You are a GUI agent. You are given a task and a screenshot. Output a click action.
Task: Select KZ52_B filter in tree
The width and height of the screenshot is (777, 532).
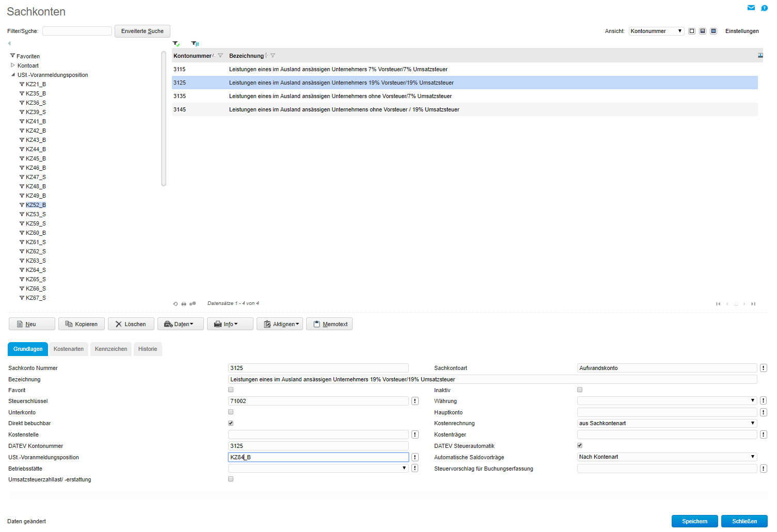click(x=36, y=205)
